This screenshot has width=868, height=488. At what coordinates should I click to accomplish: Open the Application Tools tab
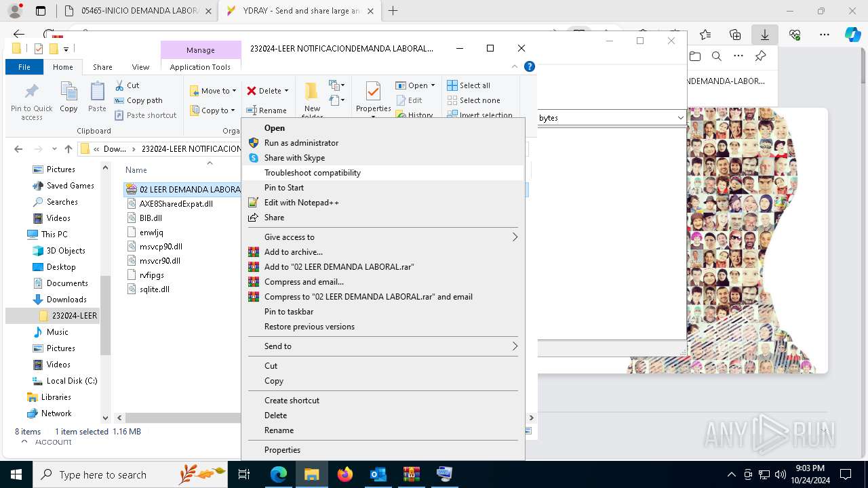(x=200, y=67)
